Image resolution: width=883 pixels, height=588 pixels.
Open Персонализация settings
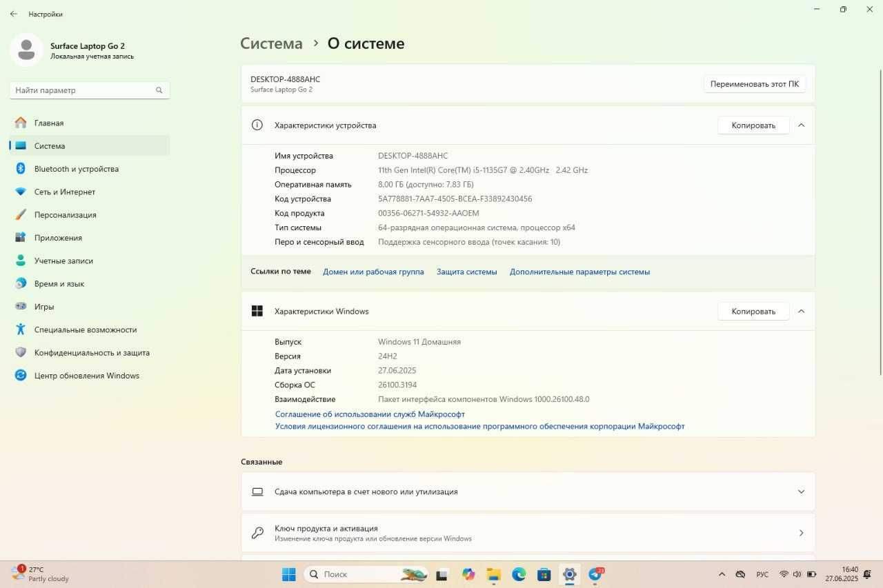coord(90,214)
